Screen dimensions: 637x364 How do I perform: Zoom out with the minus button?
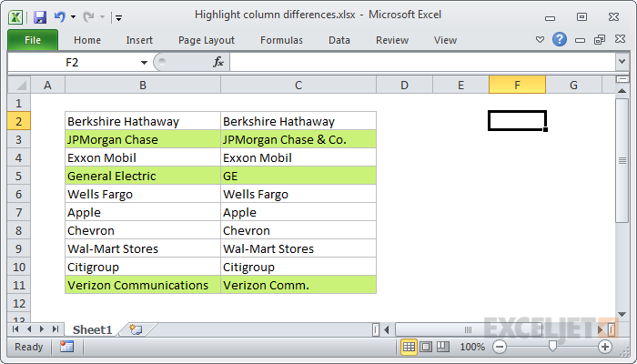pos(500,347)
